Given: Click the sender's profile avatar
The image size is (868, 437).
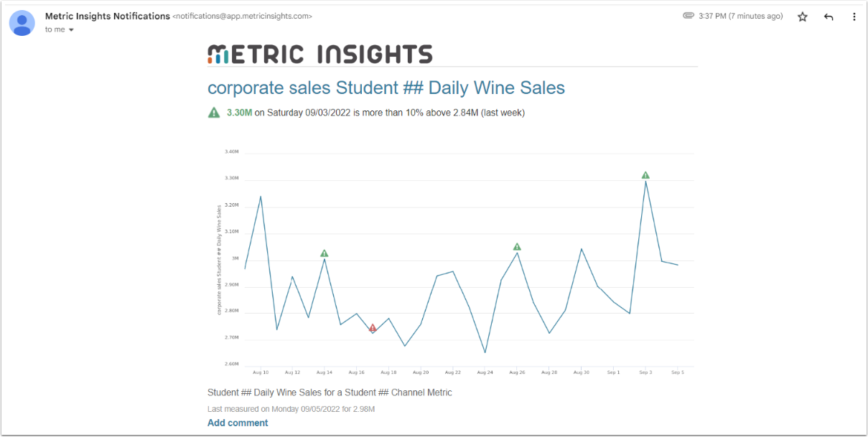Looking at the screenshot, I should 22,22.
